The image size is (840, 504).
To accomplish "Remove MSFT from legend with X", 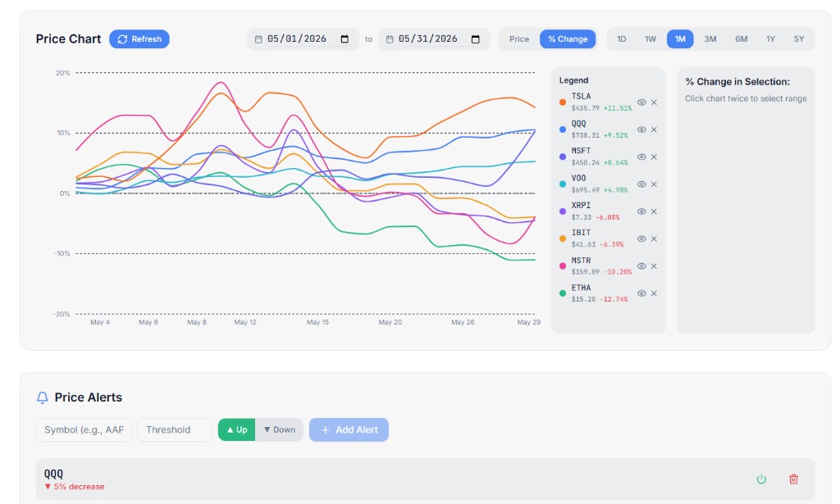I will tap(654, 157).
